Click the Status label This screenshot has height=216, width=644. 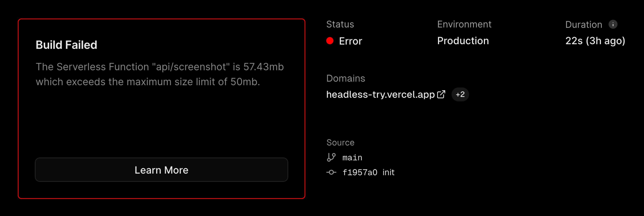coord(340,24)
